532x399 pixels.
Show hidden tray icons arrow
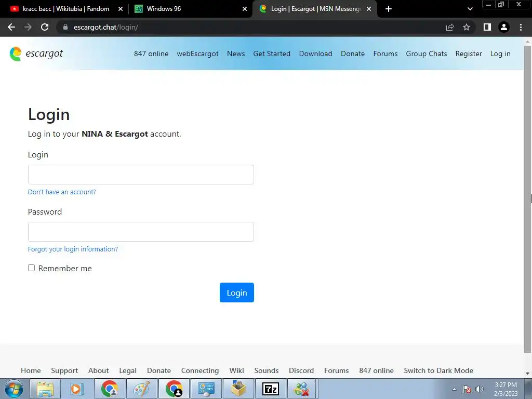click(454, 389)
